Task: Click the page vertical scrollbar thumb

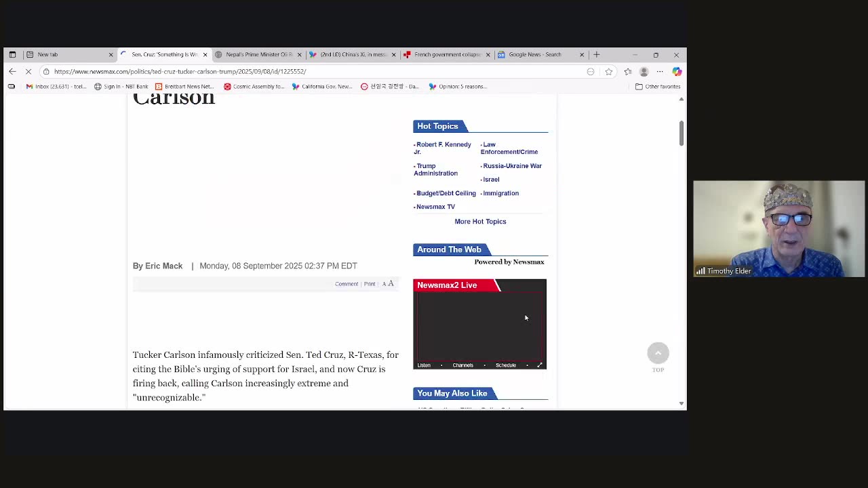Action: click(682, 132)
